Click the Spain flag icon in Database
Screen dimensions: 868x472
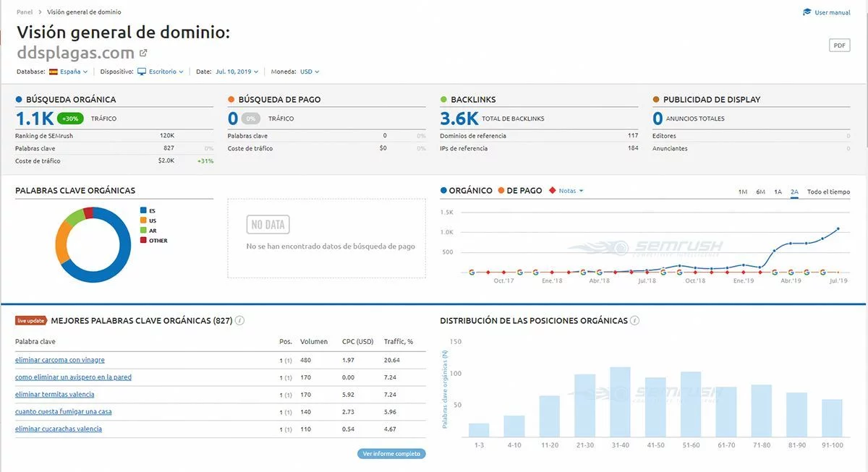[54, 72]
